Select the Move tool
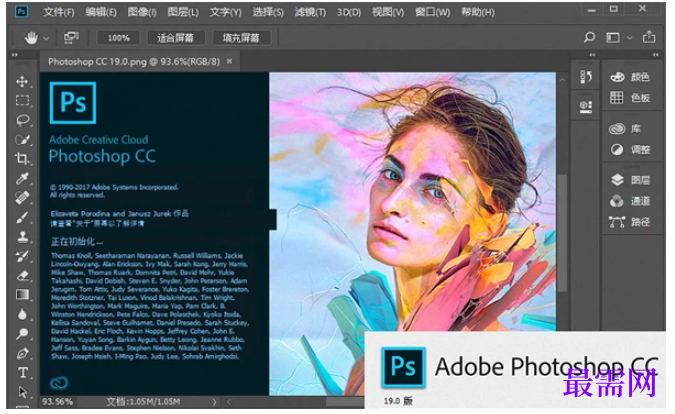Image resolution: width=675 pixels, height=414 pixels. [x=22, y=81]
